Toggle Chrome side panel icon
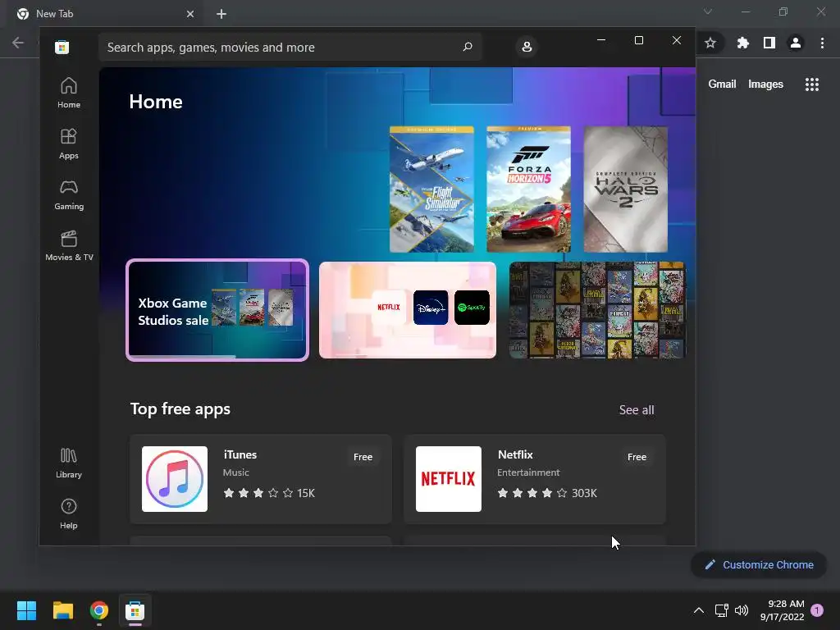The width and height of the screenshot is (840, 630). pyautogui.click(x=769, y=43)
